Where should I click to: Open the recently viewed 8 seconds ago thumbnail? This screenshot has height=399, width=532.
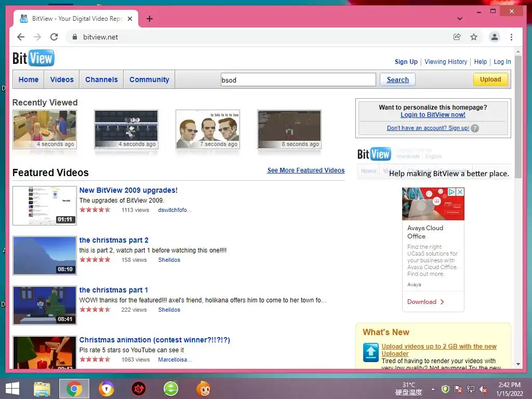pyautogui.click(x=289, y=129)
